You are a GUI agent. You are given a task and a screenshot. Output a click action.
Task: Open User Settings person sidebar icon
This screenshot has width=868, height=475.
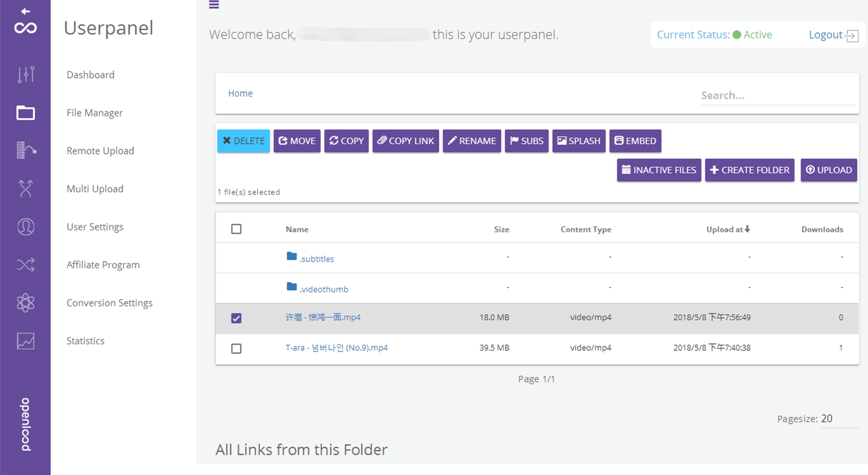(x=25, y=227)
